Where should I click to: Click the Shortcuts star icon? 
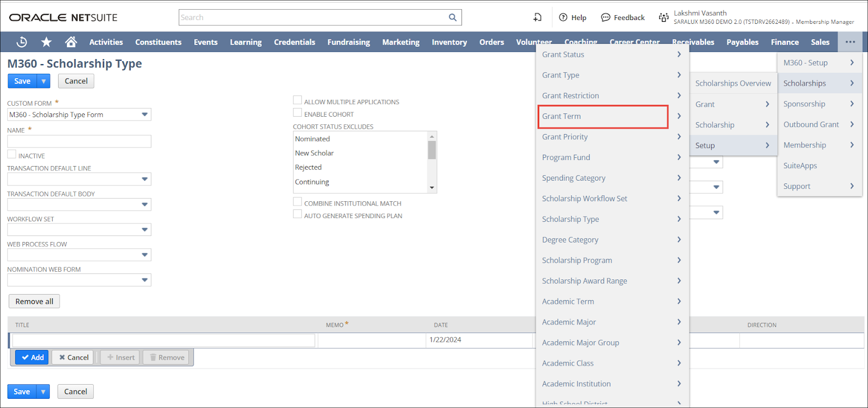tap(47, 42)
